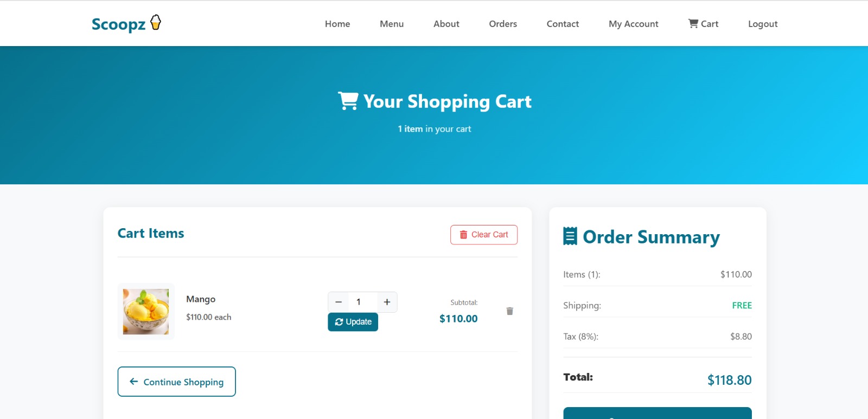Viewport: 868px width, 419px height.
Task: Click the Scoopz ice cream logo
Action: pos(126,24)
